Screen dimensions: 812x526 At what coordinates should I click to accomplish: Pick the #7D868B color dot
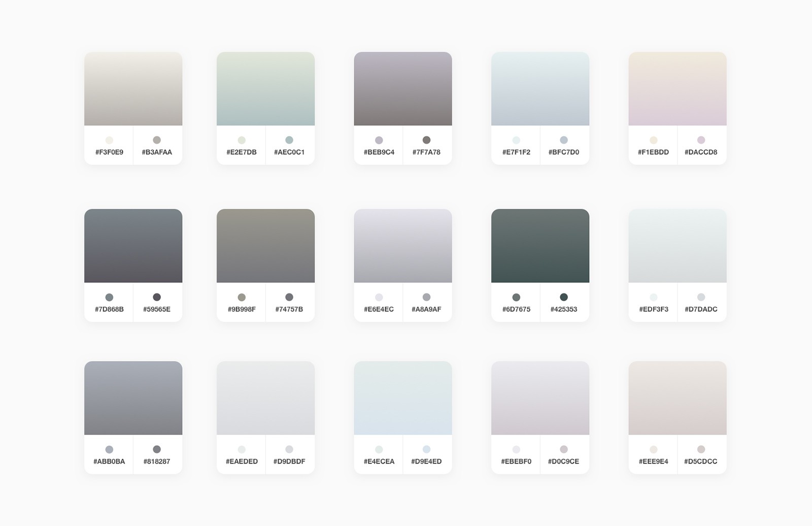[109, 297]
